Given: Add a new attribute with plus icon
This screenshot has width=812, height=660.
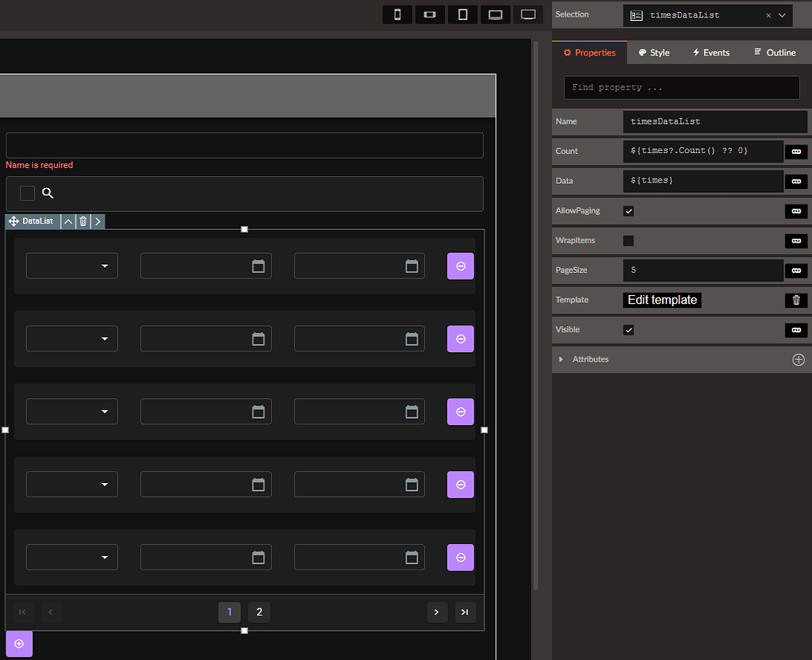Looking at the screenshot, I should point(798,359).
